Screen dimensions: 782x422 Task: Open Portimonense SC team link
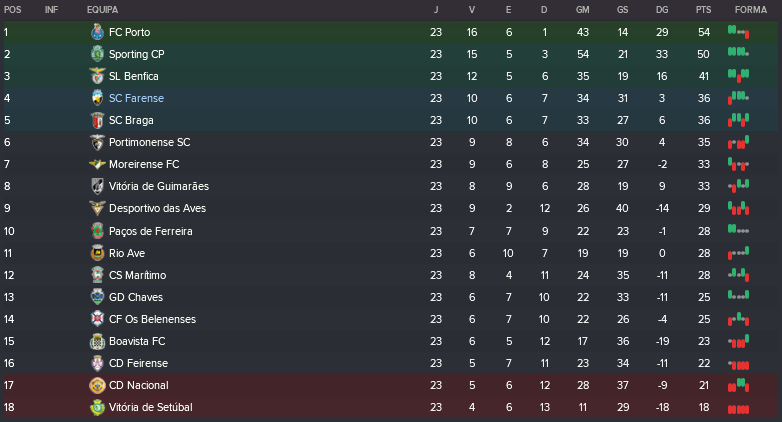pyautogui.click(x=149, y=142)
